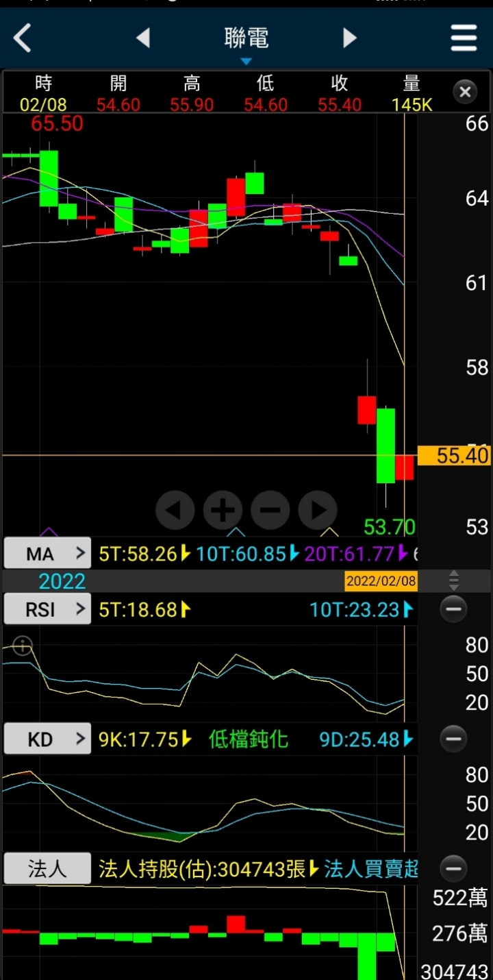Remove the KD indicator panel
The height and width of the screenshot is (980, 493).
[x=453, y=739]
